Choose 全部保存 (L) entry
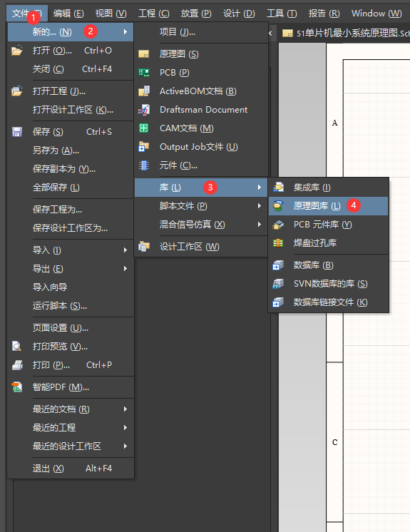The height and width of the screenshot is (532, 410). 71,188
